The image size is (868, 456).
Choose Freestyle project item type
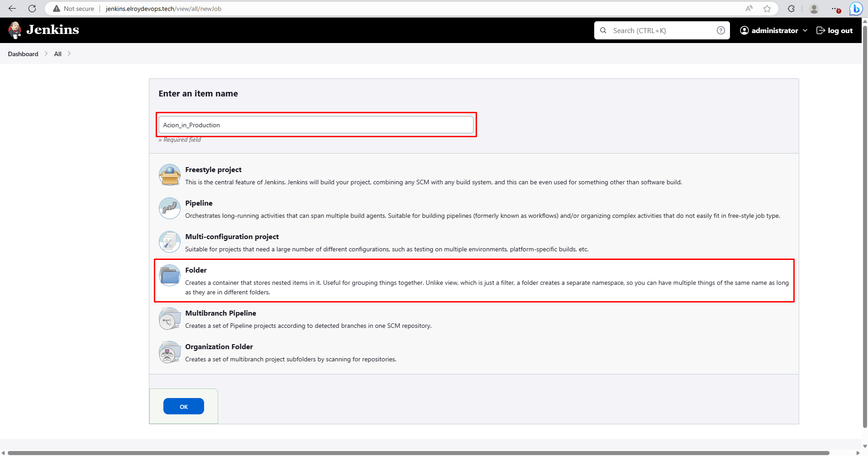(x=213, y=170)
